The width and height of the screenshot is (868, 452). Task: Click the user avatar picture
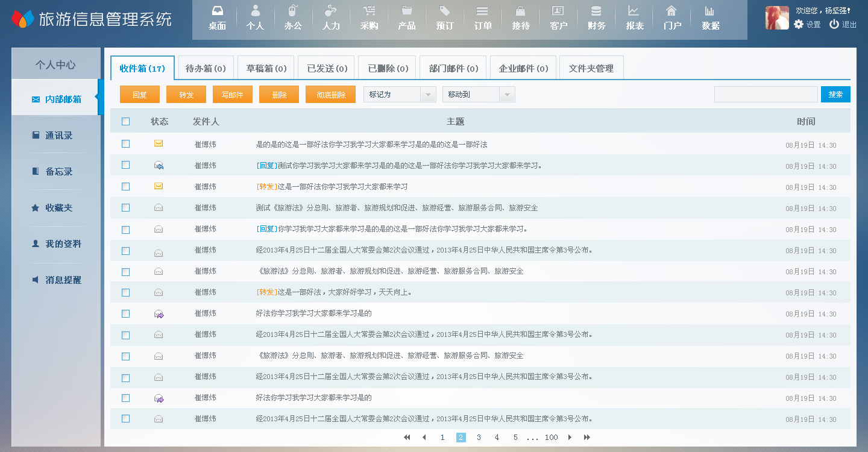tap(777, 17)
